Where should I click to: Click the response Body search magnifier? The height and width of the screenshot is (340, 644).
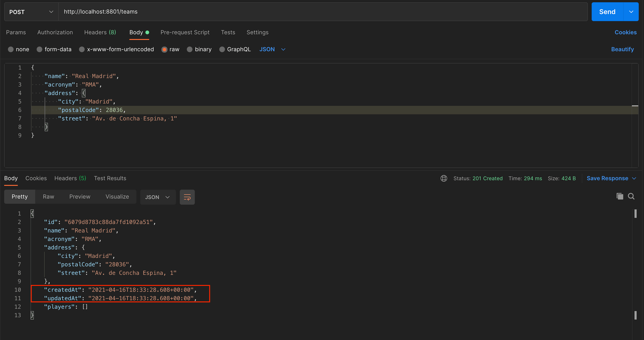pyautogui.click(x=631, y=196)
